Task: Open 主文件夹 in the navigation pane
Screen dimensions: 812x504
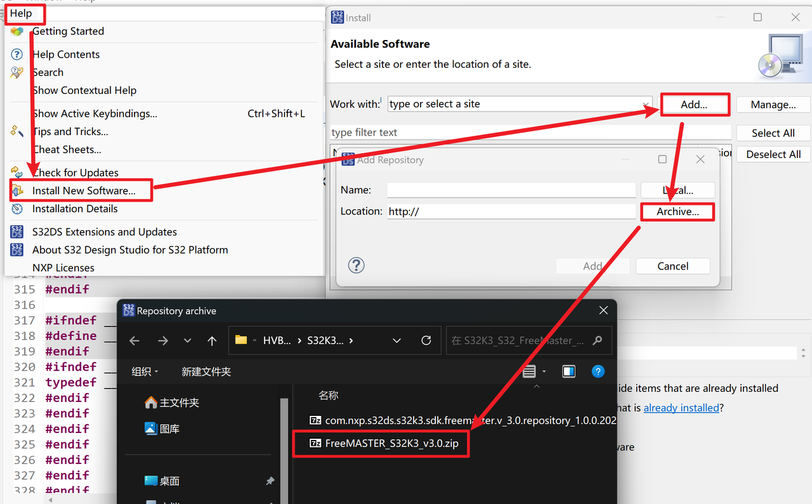Action: click(179, 403)
